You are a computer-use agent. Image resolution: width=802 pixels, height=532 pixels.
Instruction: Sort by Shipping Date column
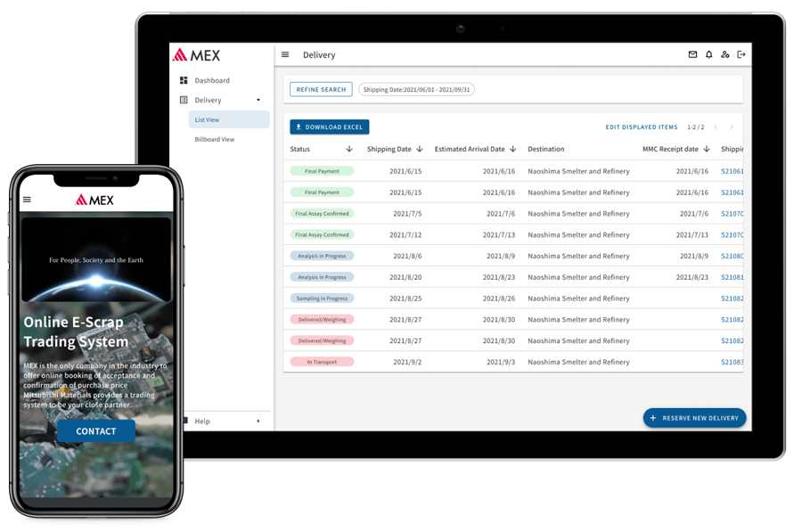click(420, 150)
